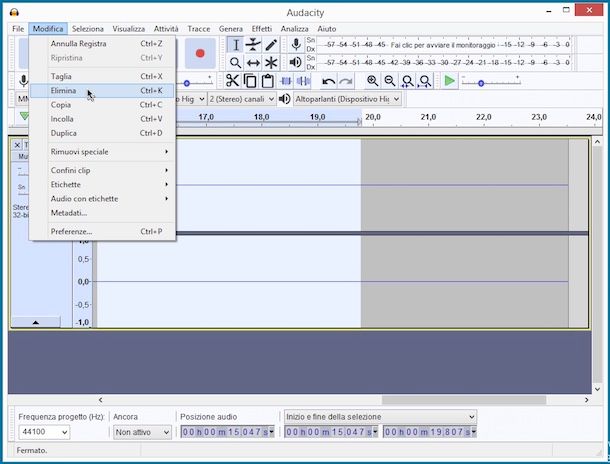This screenshot has height=464, width=610.
Task: Collapse the track with the up arrow
Action: point(36,322)
